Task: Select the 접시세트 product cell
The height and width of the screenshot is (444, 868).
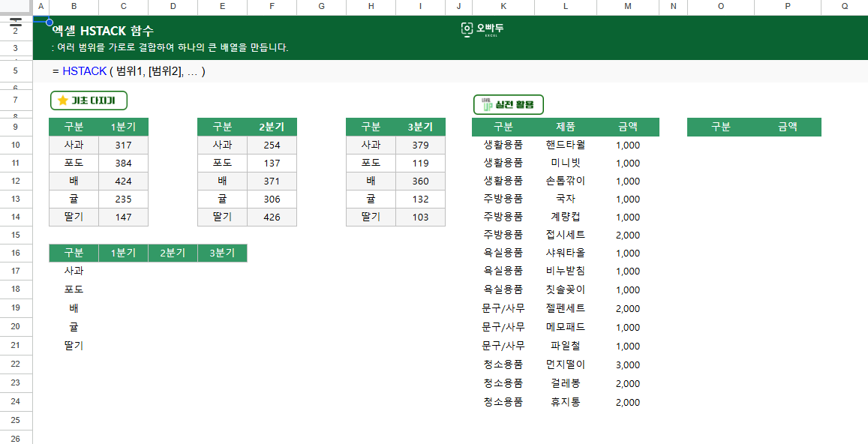Action: (x=565, y=235)
